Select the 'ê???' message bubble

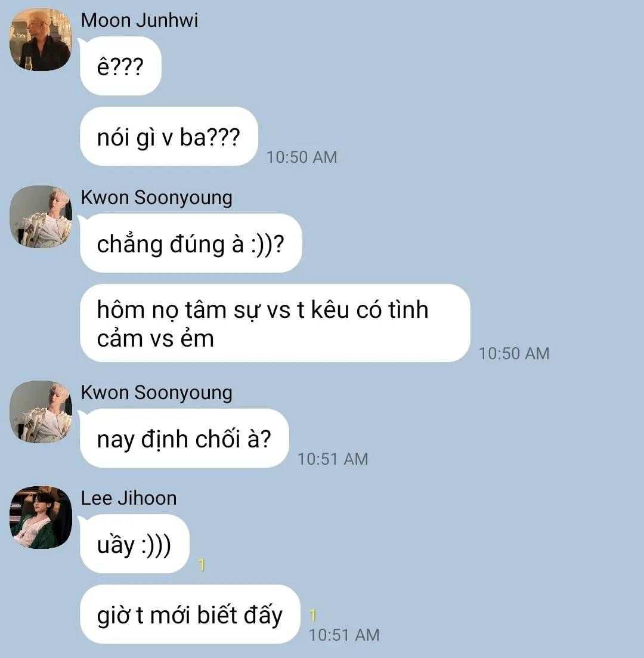(x=120, y=66)
